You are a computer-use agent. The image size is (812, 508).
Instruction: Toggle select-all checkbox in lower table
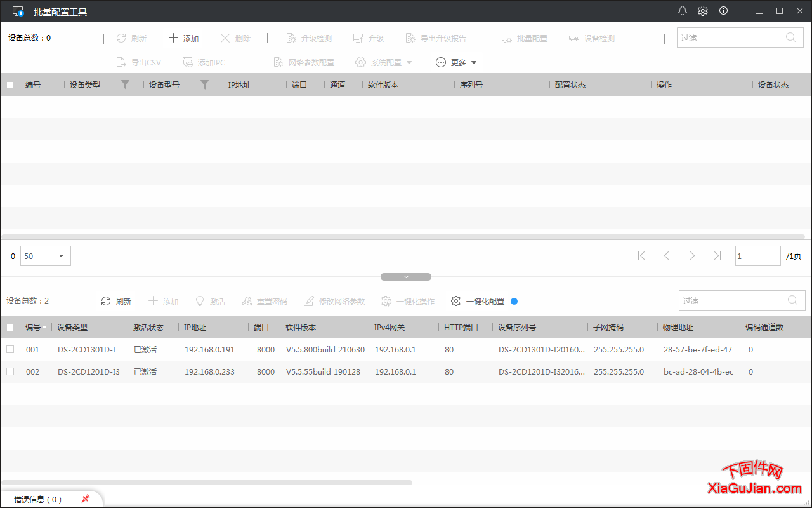point(10,328)
